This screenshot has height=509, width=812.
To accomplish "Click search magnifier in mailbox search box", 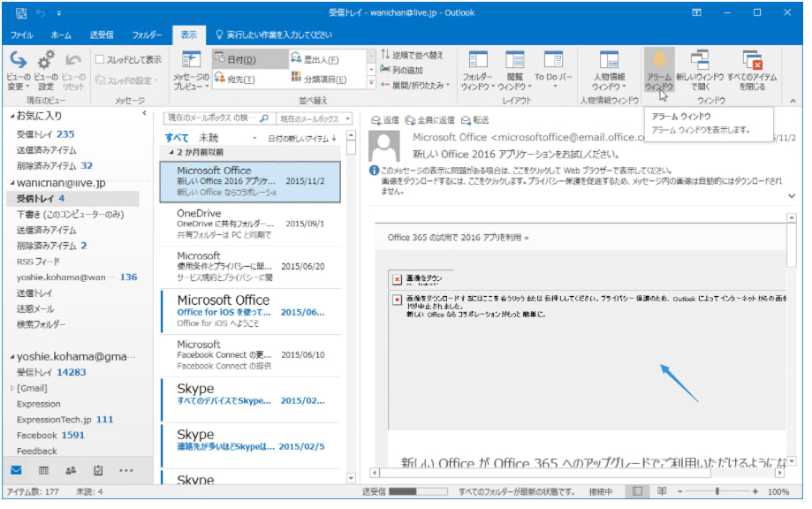I will click(x=264, y=118).
